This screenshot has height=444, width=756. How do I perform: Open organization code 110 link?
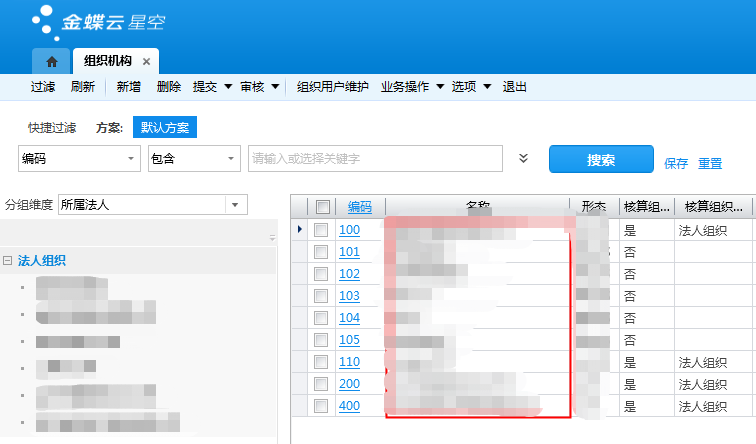point(348,362)
